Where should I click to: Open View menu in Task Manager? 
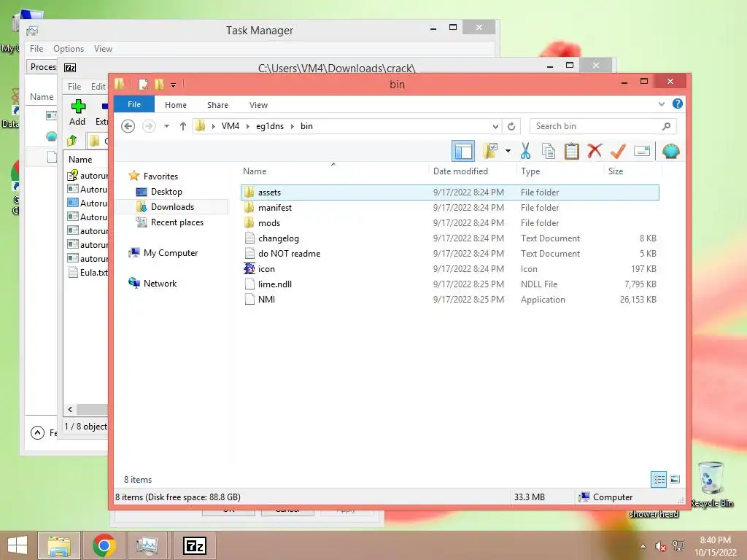(103, 49)
